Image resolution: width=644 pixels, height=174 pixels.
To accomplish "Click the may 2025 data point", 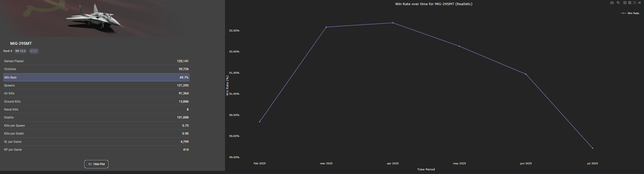I will [x=459, y=46].
